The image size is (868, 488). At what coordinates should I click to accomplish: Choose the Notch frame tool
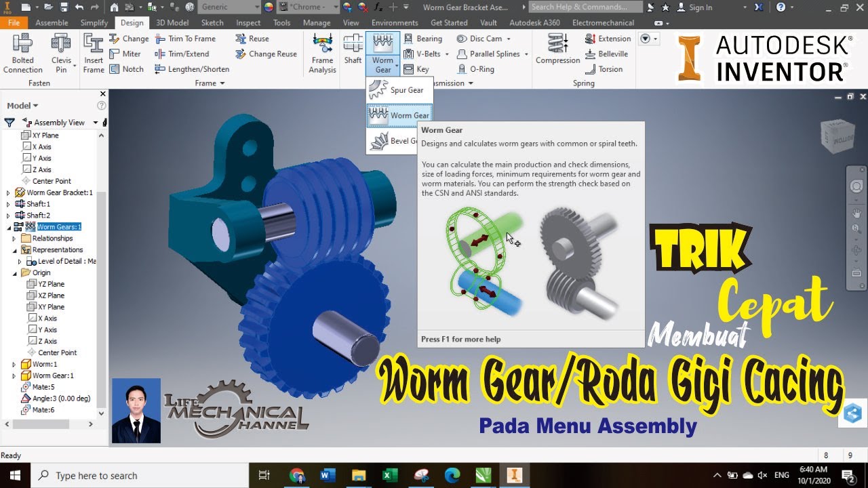tap(127, 68)
